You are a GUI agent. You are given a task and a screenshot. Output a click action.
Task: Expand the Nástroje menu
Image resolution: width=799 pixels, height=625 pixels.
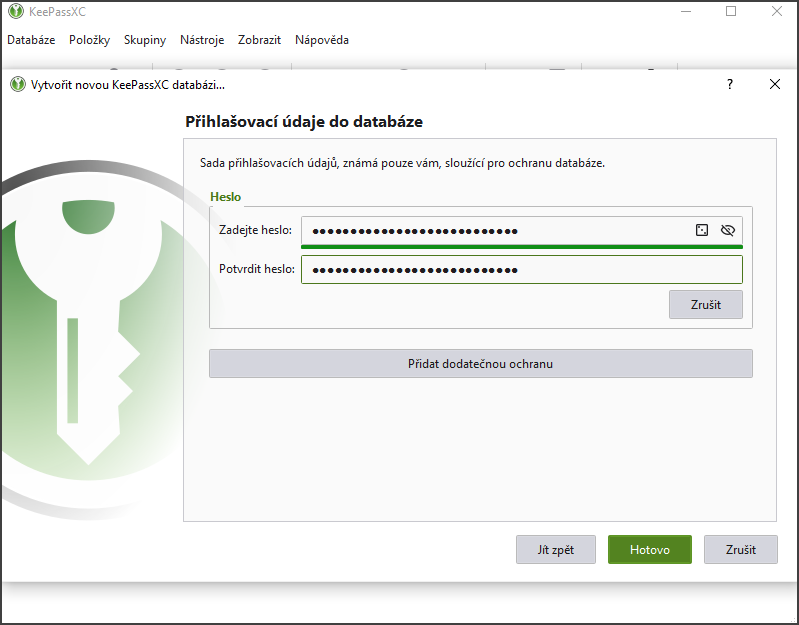click(202, 40)
